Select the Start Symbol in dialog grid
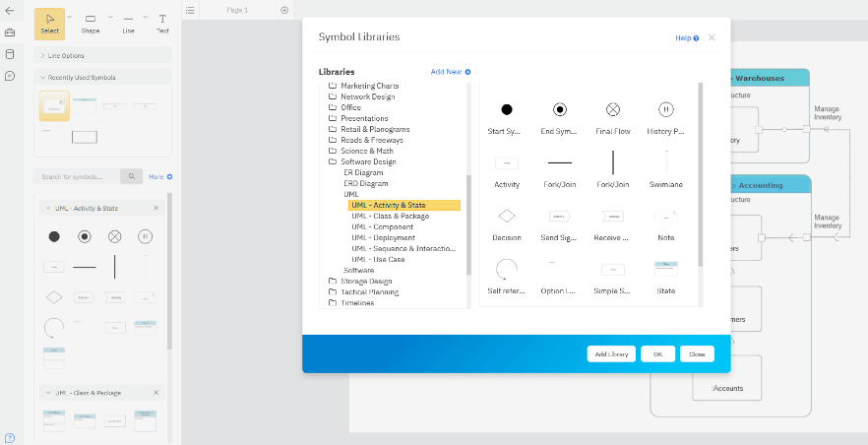This screenshot has width=868, height=445. coord(506,109)
